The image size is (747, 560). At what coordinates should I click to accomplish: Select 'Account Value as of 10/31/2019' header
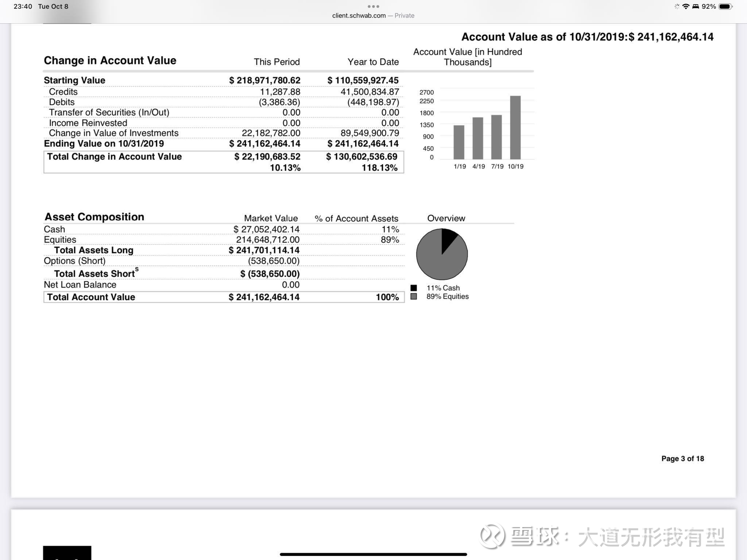587,37
